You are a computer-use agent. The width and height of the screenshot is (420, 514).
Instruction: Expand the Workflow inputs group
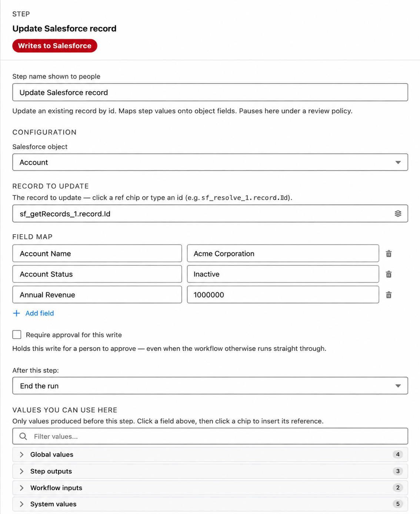click(210, 488)
